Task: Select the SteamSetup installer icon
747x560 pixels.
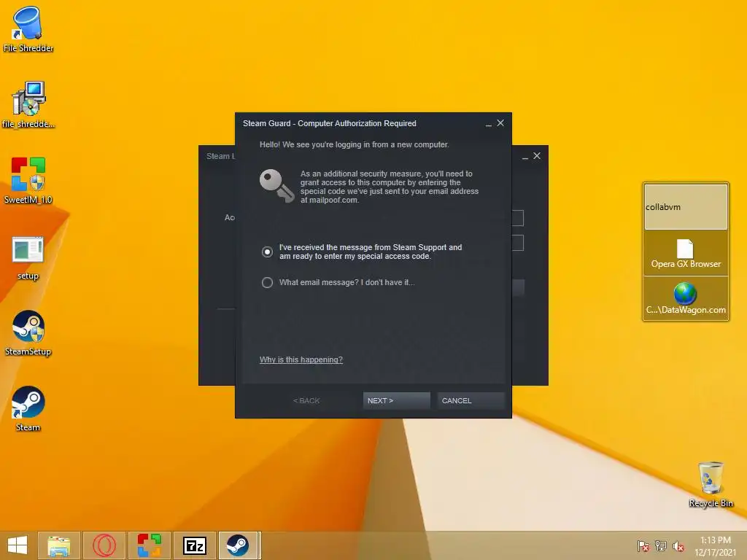Action: 28,332
